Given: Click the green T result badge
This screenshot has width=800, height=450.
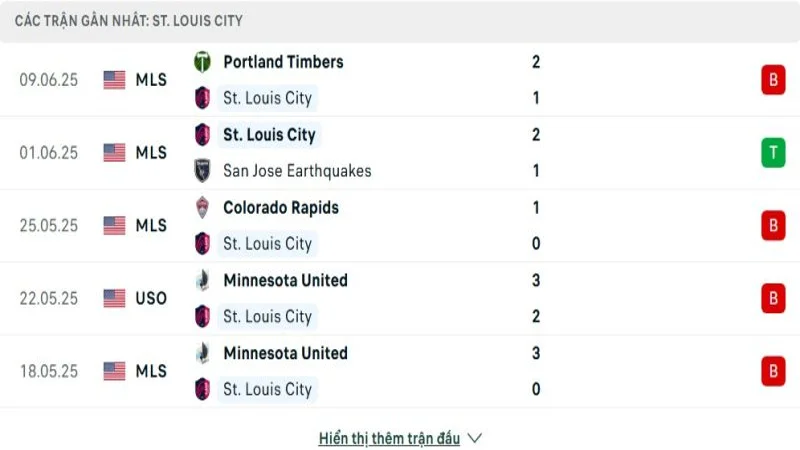Looking at the screenshot, I should pyautogui.click(x=772, y=153).
